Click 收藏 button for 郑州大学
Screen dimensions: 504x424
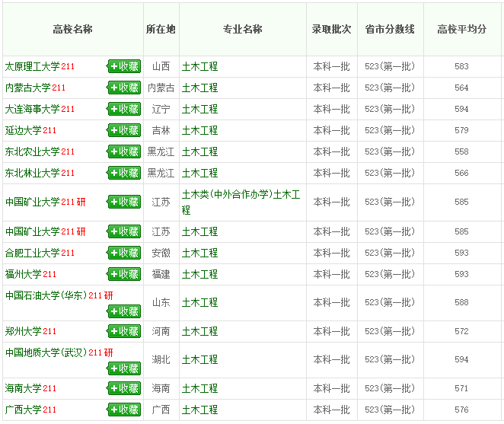(x=124, y=331)
